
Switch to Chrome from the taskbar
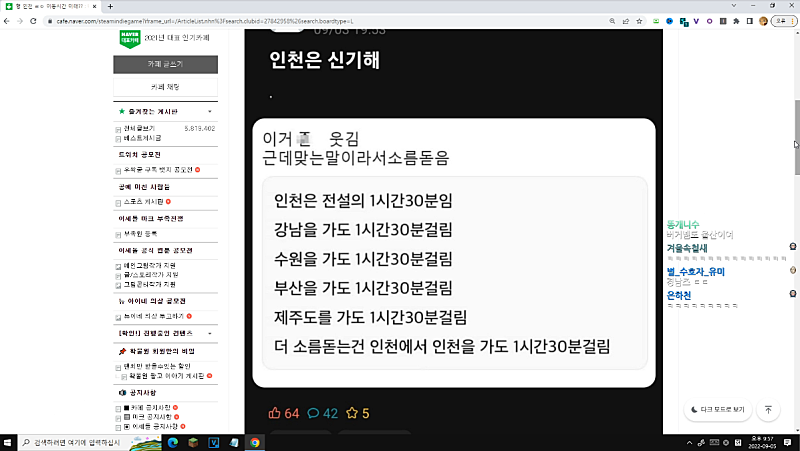point(255,442)
